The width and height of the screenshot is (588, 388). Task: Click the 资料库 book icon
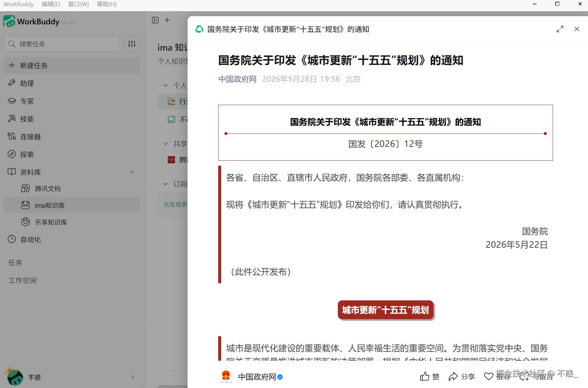coord(12,172)
